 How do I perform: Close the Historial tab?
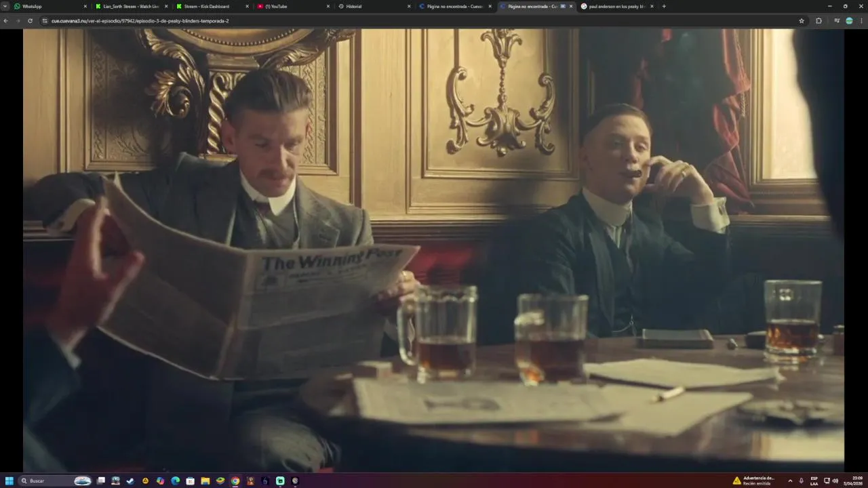[x=409, y=6]
